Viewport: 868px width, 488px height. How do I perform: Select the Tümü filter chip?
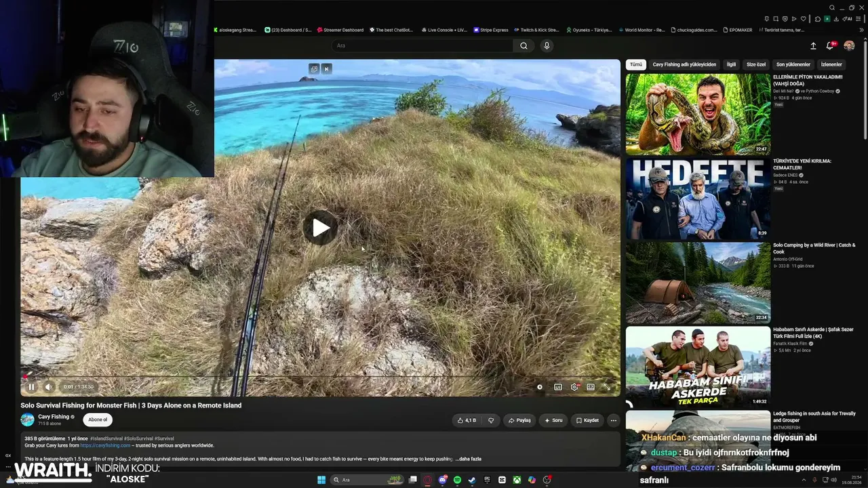point(635,64)
